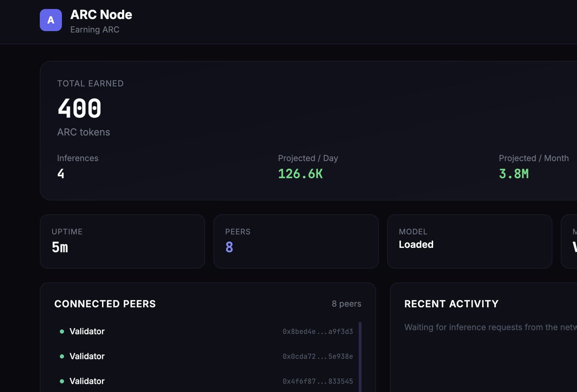The width and height of the screenshot is (577, 392).
Task: Click peer address 0x8bed4e...a9f3d3
Action: (x=318, y=331)
